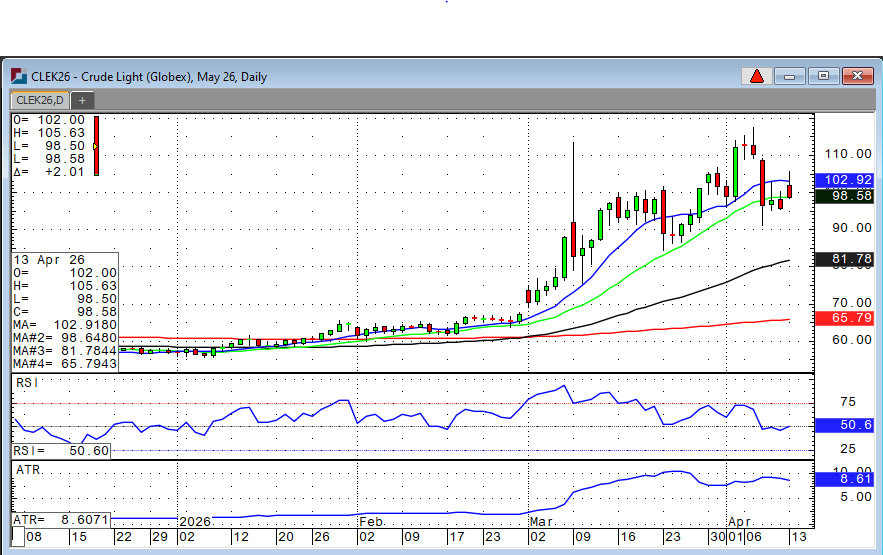The image size is (883, 555).
Task: Click the MA#2= 98.6480 readout
Action: [65, 338]
